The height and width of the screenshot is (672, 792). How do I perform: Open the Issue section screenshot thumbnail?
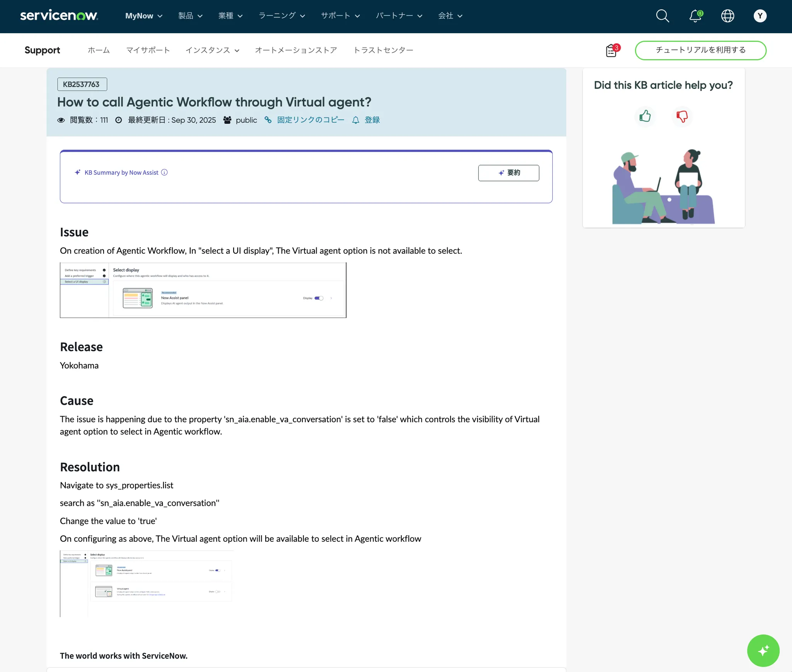tap(203, 290)
